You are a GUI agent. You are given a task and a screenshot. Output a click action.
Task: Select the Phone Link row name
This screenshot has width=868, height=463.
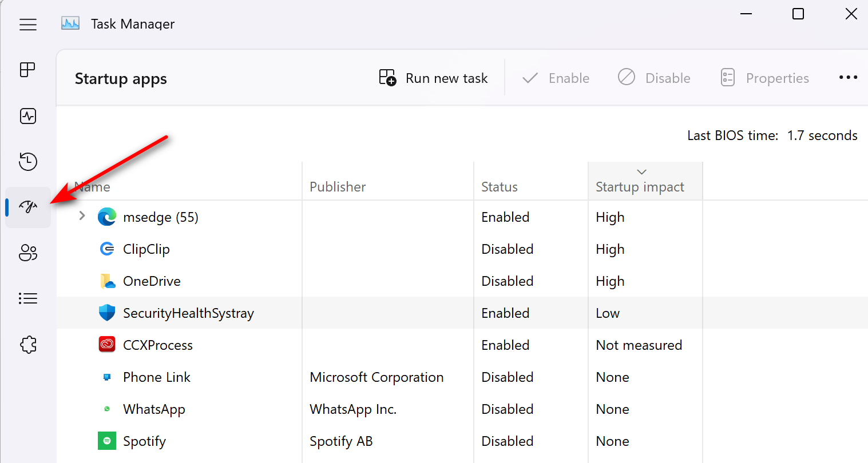[x=157, y=377]
